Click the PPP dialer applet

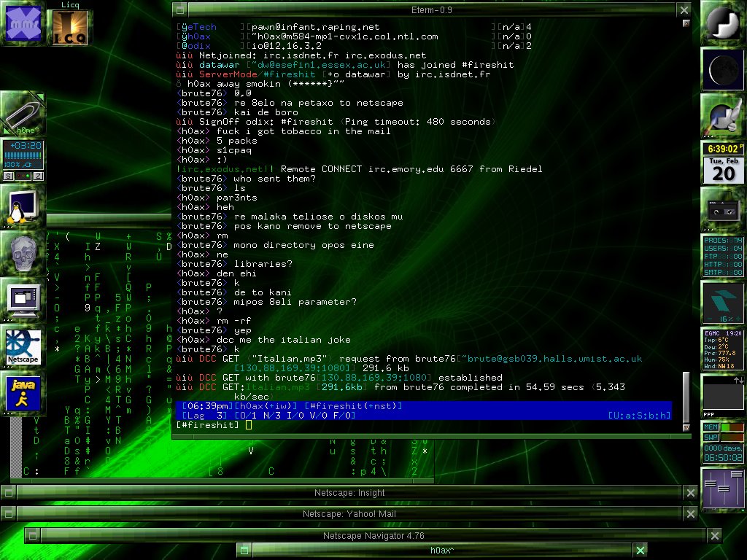[x=722, y=396]
